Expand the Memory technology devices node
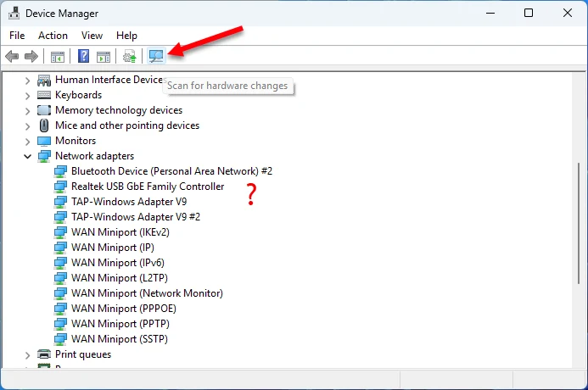Viewport: 588px width, 390px height. click(27, 111)
